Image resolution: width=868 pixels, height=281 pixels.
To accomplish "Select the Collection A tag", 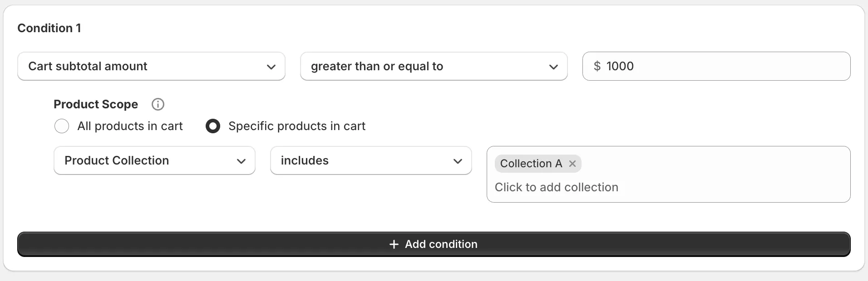I will click(530, 164).
